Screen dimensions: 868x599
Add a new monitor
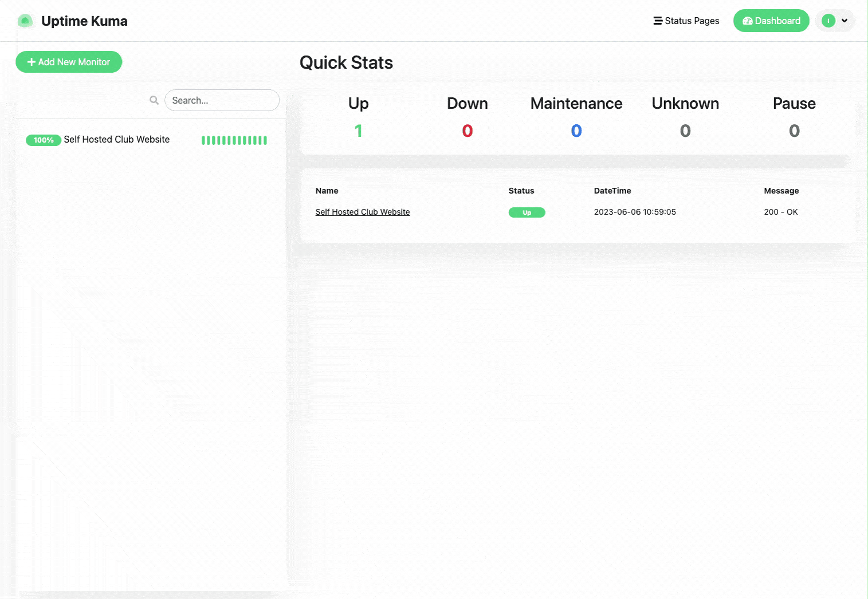tap(69, 62)
